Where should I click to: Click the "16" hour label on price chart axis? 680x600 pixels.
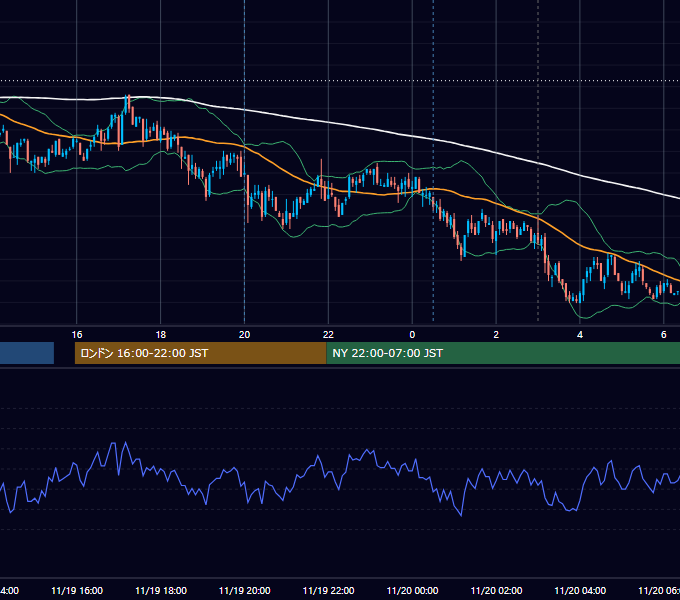click(x=77, y=334)
